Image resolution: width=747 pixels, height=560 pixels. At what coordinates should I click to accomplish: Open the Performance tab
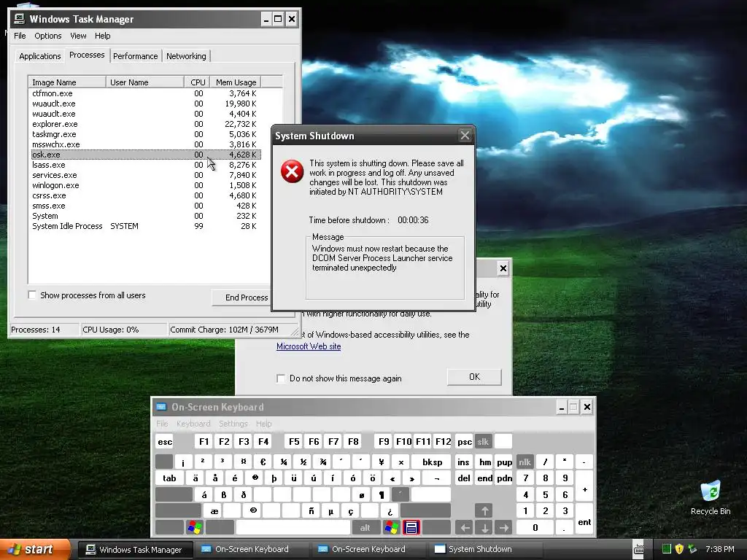tap(135, 56)
